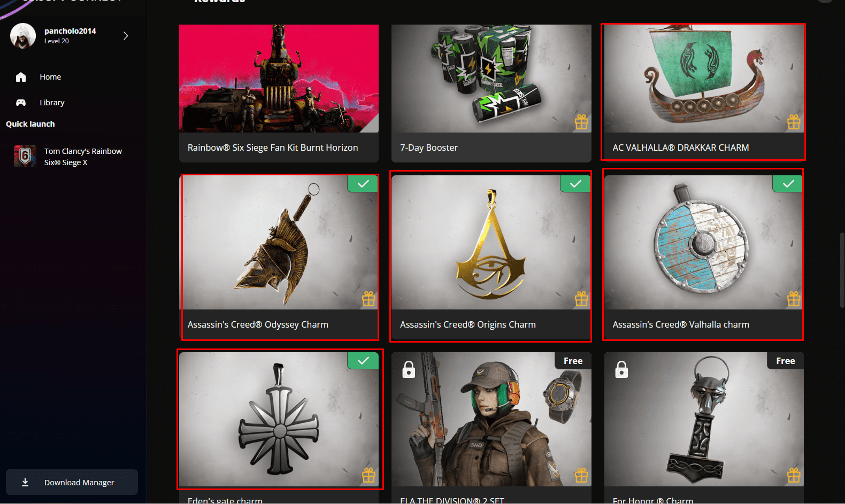Open Rainbow Six Siege X game icon
The image size is (845, 504).
(25, 156)
